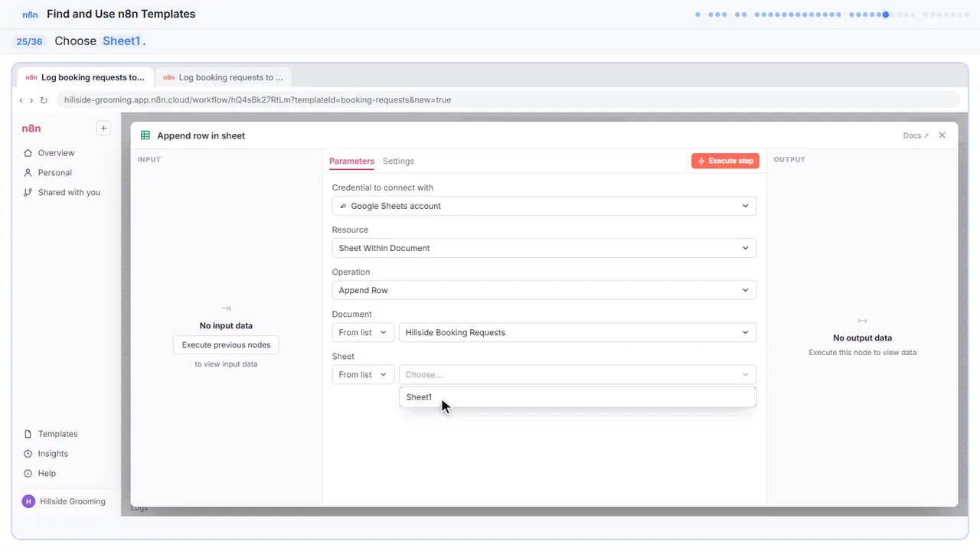980x551 pixels.
Task: Click the Sheet Choose... selection field
Action: pos(577,374)
